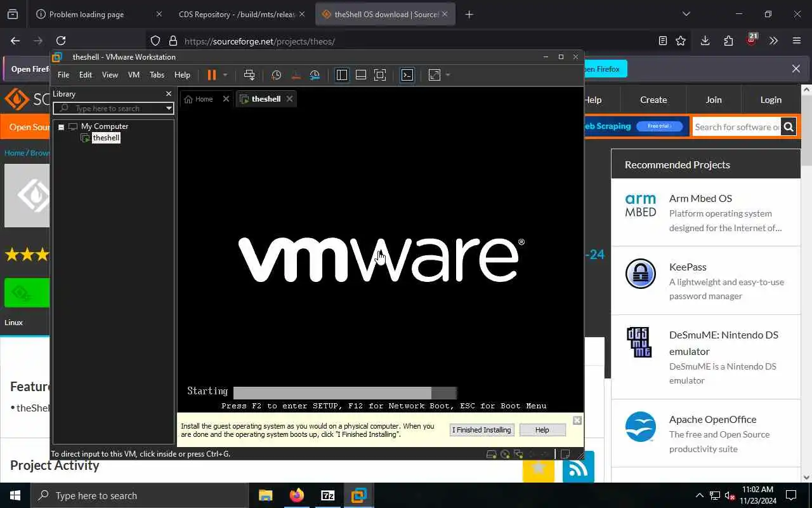Viewport: 812px width, 508px height.
Task: Switch to CDS Repository tab
Action: 241,14
